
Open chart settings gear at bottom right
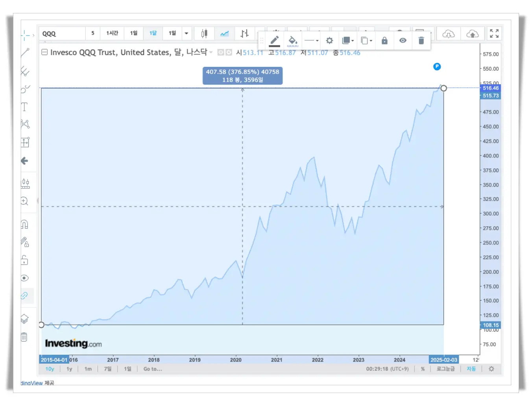pos(491,369)
